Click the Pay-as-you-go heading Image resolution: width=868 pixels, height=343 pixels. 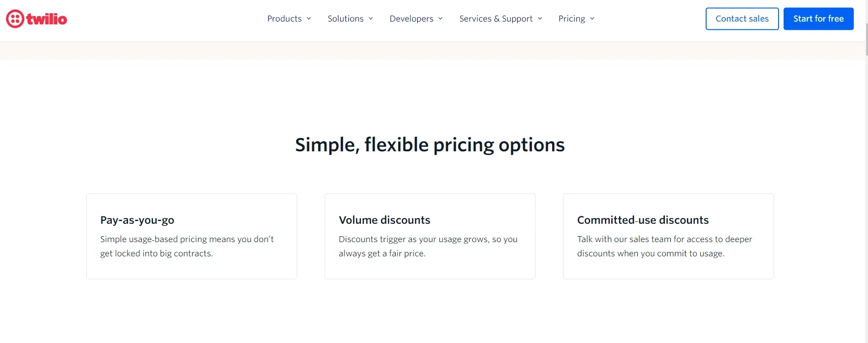click(x=137, y=220)
